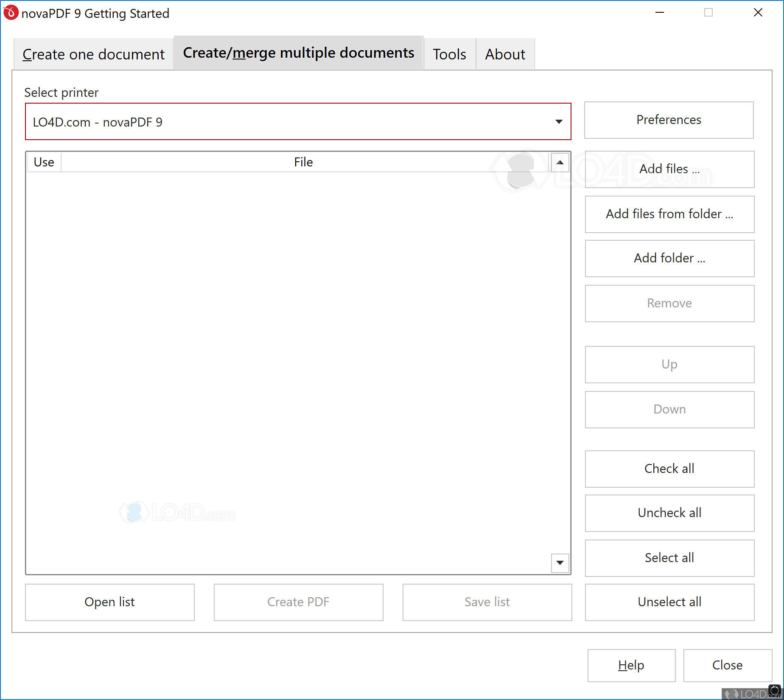This screenshot has width=784, height=700.
Task: Click the Use column header
Action: pyautogui.click(x=44, y=162)
